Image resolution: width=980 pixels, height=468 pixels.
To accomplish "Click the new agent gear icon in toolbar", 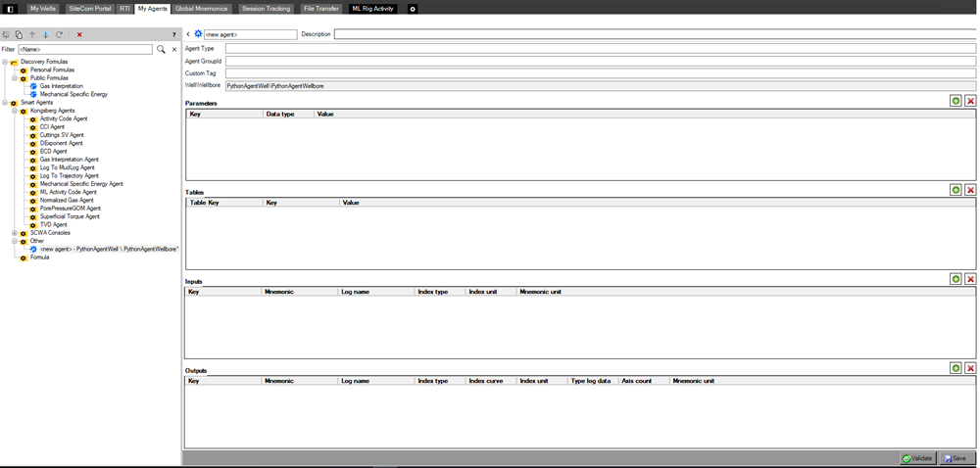I will click(6, 35).
